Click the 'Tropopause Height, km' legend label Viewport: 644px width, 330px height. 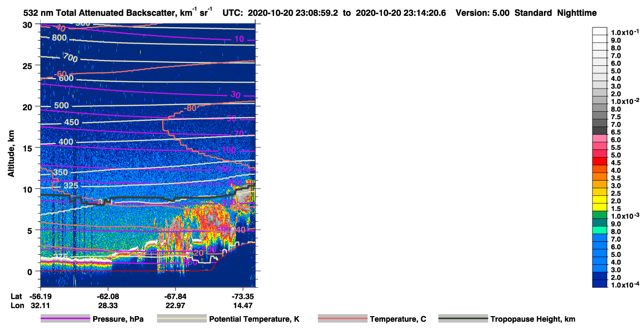pos(533,319)
